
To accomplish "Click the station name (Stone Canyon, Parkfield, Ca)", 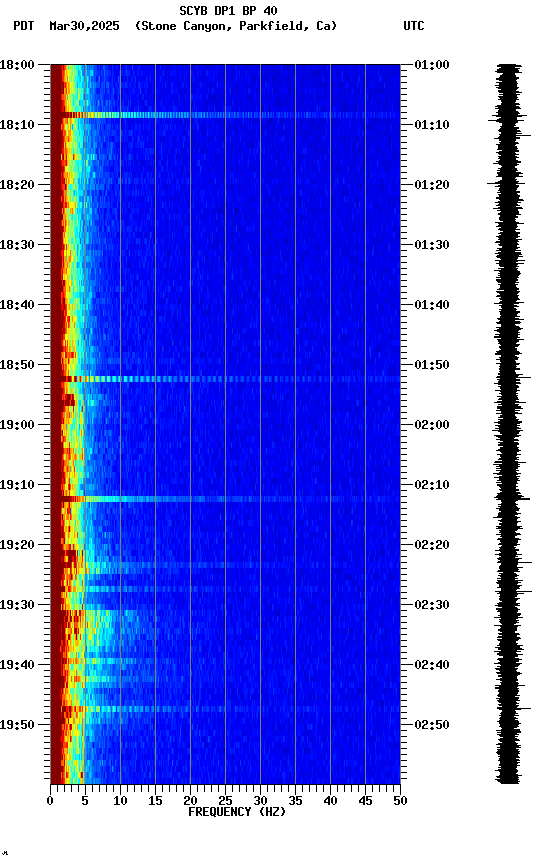I will [x=236, y=26].
